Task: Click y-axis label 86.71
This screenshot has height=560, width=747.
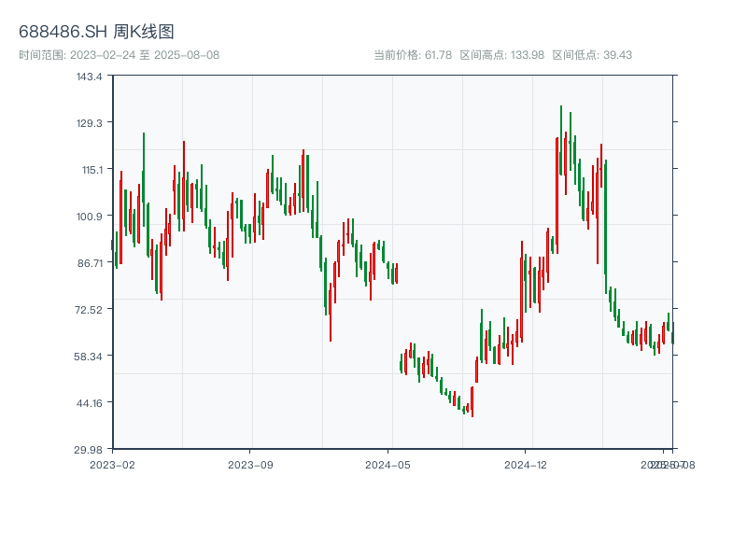Action: [90, 263]
